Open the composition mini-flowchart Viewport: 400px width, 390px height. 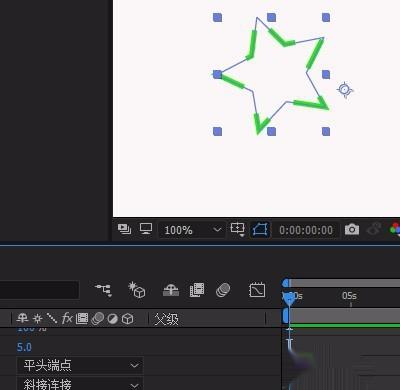click(104, 290)
